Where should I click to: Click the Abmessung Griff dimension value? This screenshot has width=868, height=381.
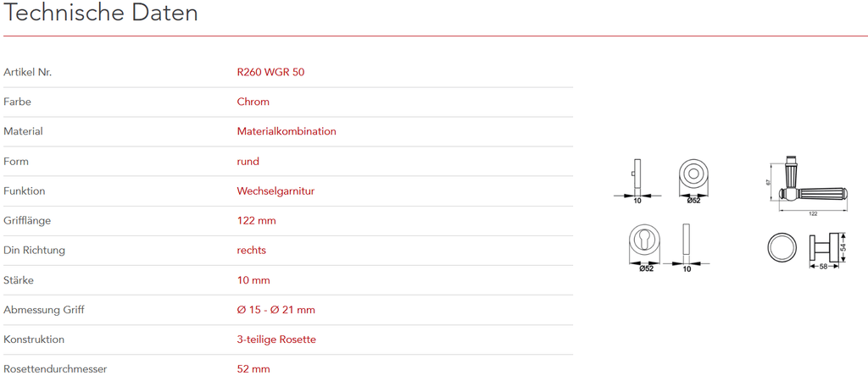(275, 309)
